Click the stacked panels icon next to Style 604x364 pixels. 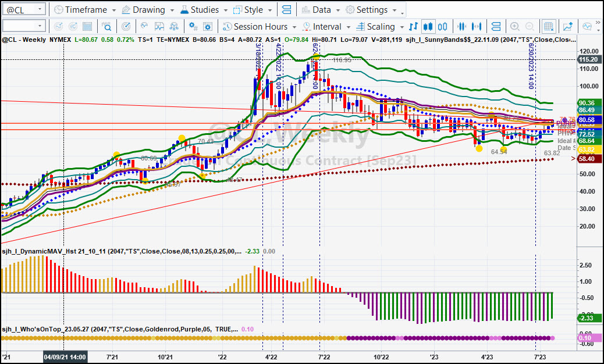pyautogui.click(x=287, y=10)
